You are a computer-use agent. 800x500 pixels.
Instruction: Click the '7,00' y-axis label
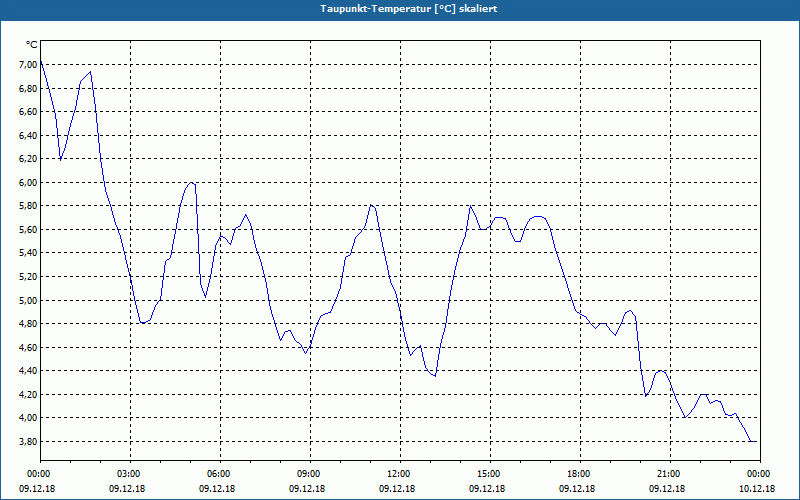click(x=28, y=65)
